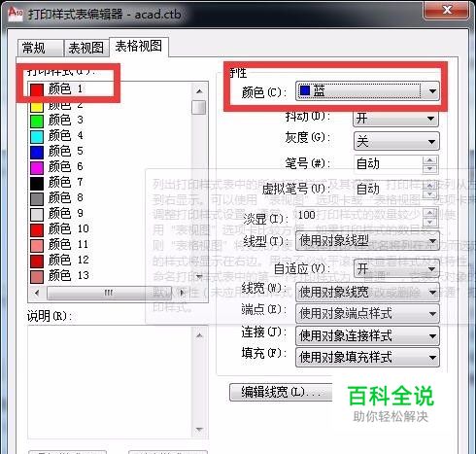Select the magenta swatch of 颜色 6

coord(37,167)
